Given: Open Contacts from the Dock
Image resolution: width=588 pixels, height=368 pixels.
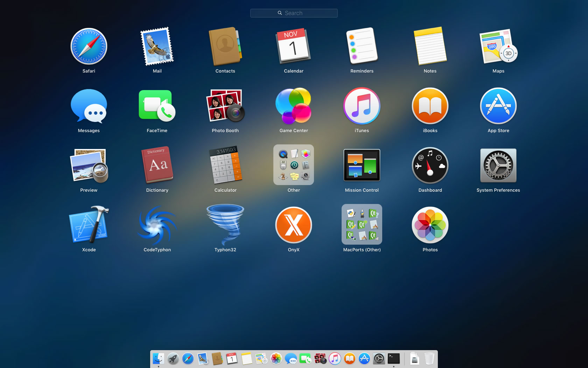Looking at the screenshot, I should coord(217,359).
